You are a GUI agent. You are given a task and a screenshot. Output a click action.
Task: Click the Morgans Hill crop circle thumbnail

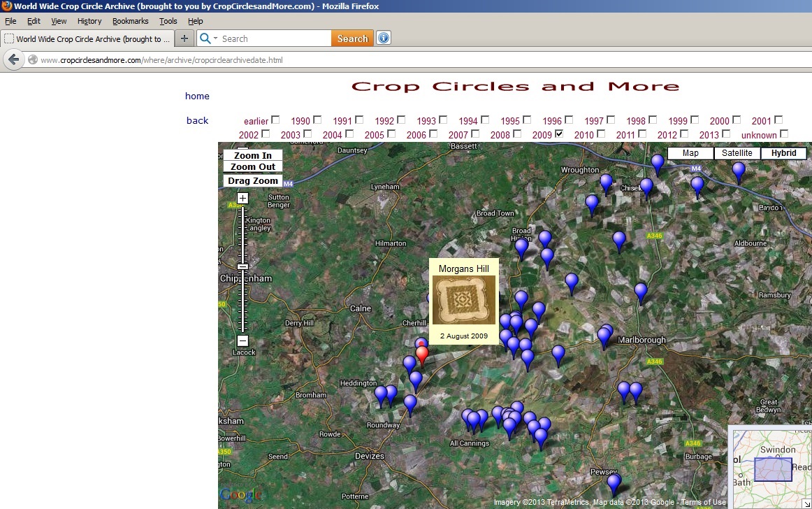464,300
